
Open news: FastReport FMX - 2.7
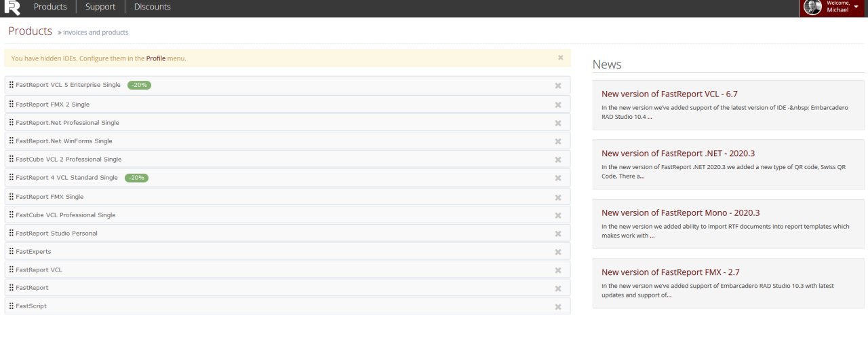pyautogui.click(x=671, y=272)
